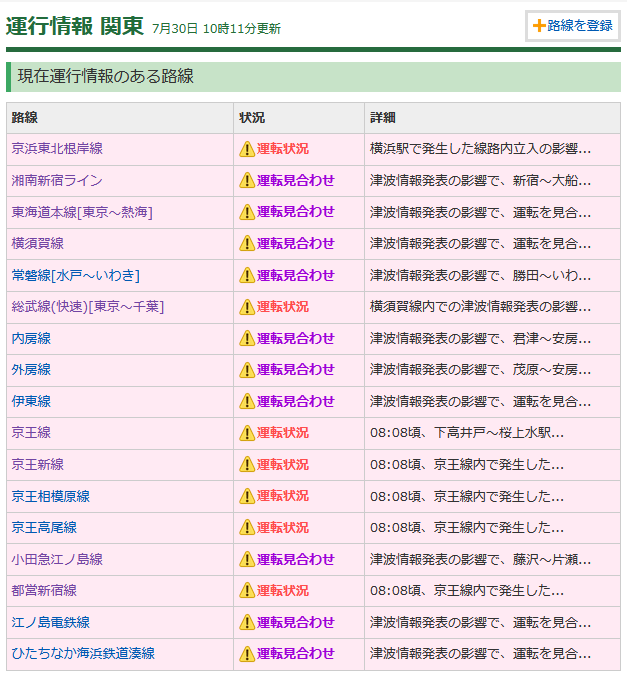Click the 路線を登録 button
The image size is (627, 687).
point(572,26)
